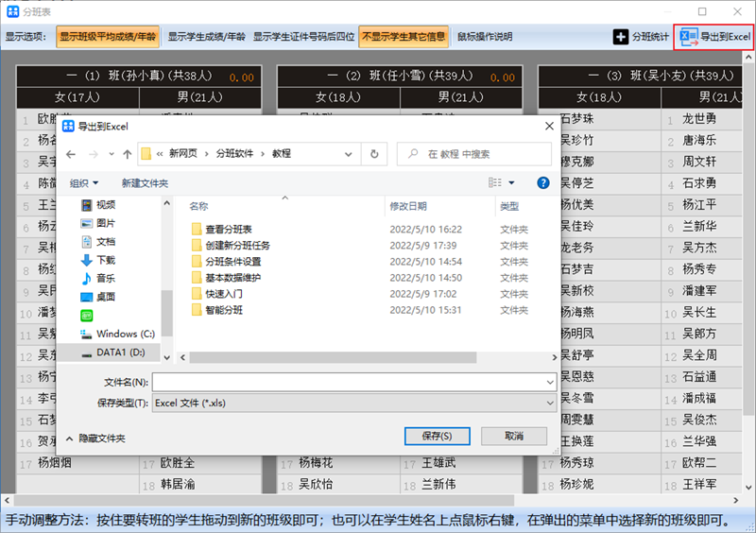Toggle 显示学生成绩/年龄 option
756x533 pixels.
coord(206,37)
